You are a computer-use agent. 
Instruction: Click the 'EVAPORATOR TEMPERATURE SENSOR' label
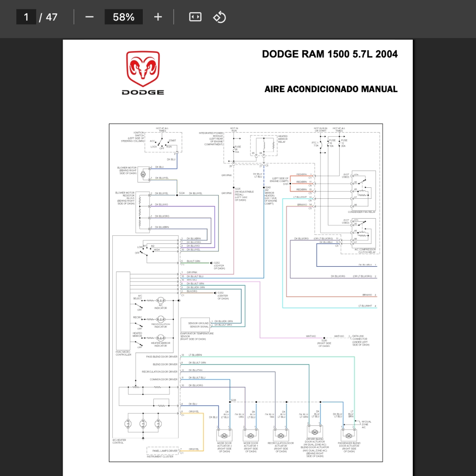coord(197,336)
